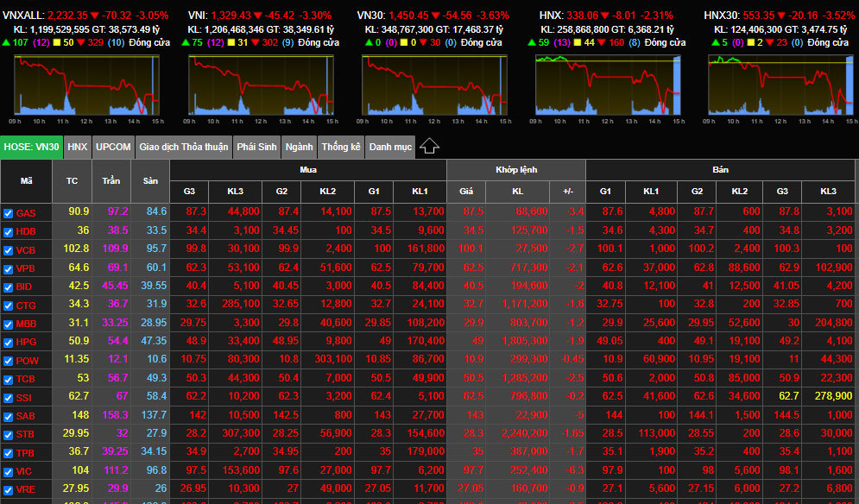The width and height of the screenshot is (859, 504).
Task: Uncheck the GAS stock checkbox
Action: point(8,213)
